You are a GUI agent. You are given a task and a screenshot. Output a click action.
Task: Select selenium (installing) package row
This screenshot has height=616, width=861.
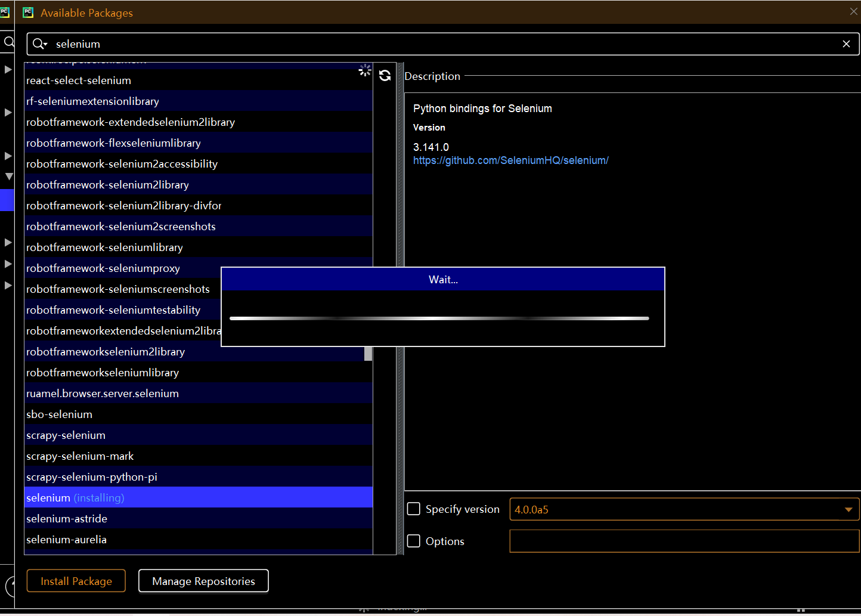tap(199, 497)
